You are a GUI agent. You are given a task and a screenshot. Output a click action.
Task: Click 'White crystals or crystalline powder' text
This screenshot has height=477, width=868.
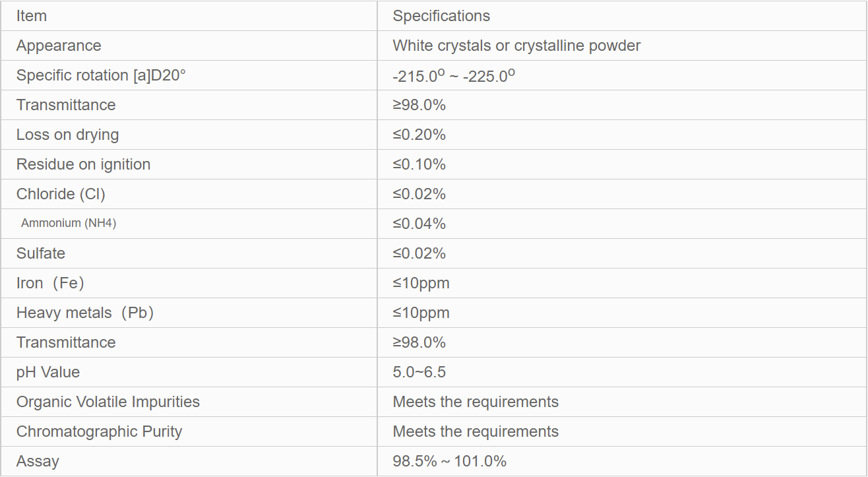tap(516, 46)
